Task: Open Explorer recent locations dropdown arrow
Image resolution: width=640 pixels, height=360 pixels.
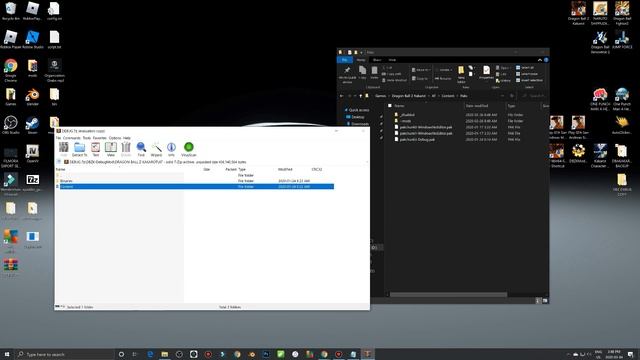Action: point(355,96)
